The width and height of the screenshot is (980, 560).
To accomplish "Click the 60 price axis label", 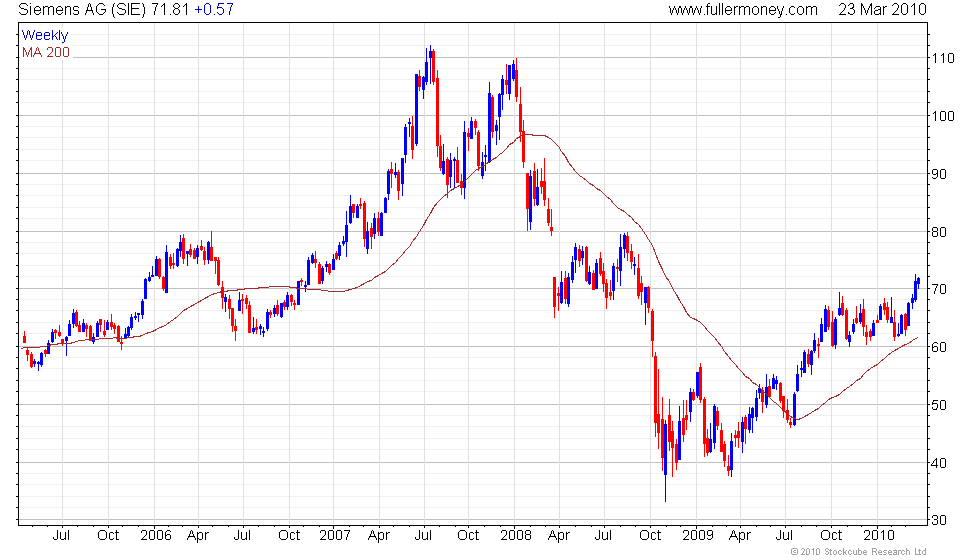I will point(939,347).
